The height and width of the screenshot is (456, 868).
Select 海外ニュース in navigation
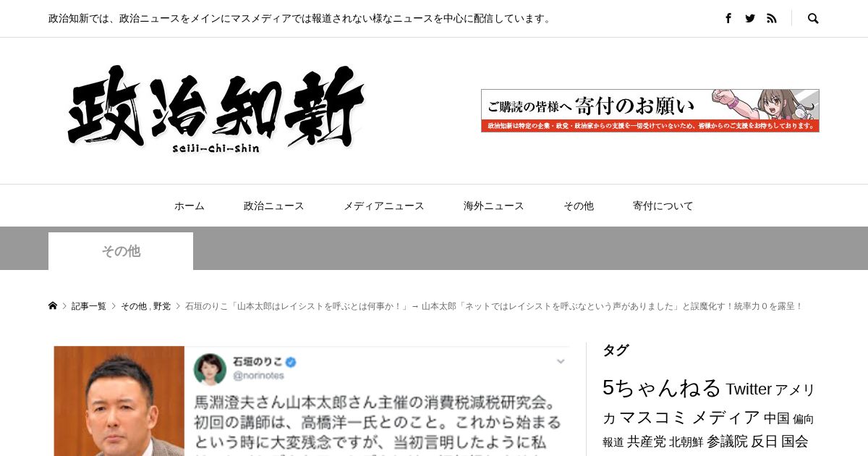tap(494, 206)
